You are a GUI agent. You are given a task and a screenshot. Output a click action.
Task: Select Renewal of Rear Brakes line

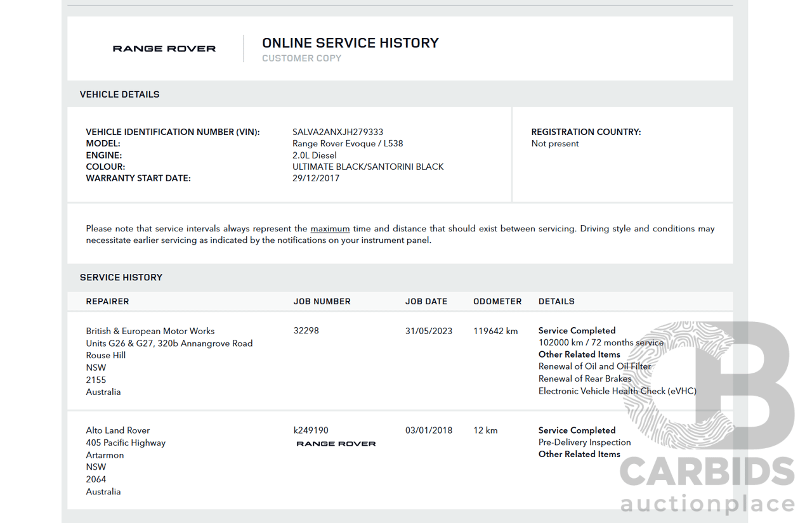click(585, 378)
